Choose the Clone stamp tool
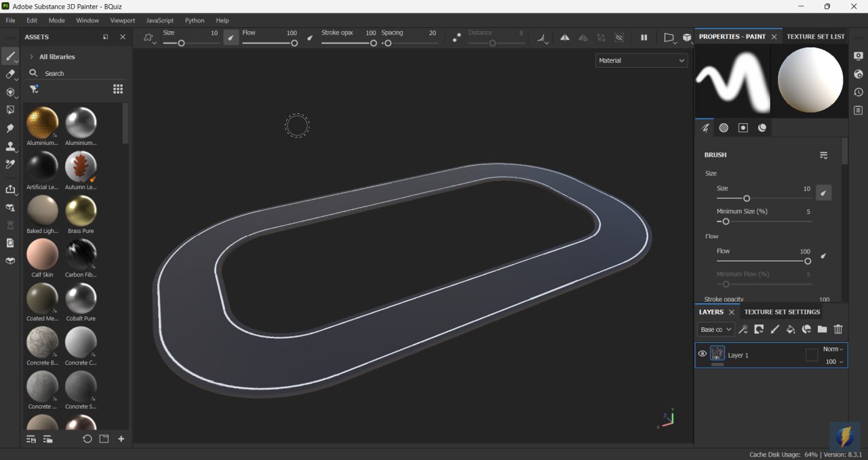The image size is (868, 460). [10, 146]
